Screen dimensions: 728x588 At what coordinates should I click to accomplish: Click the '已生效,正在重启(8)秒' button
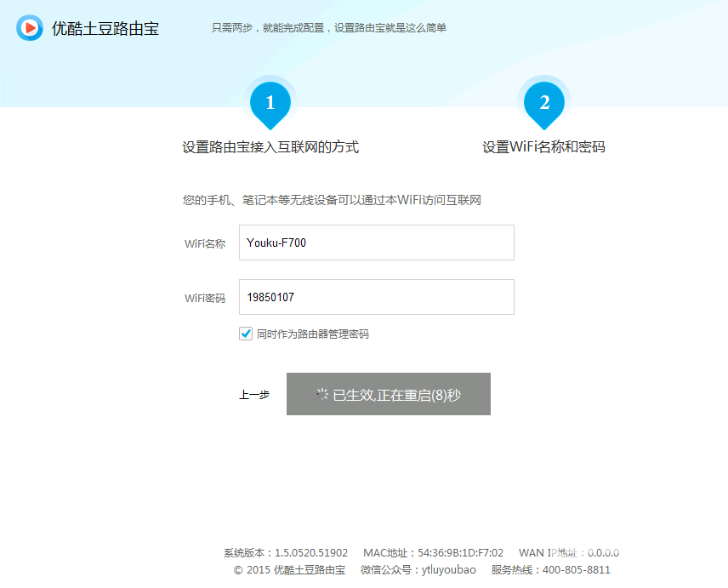(389, 394)
